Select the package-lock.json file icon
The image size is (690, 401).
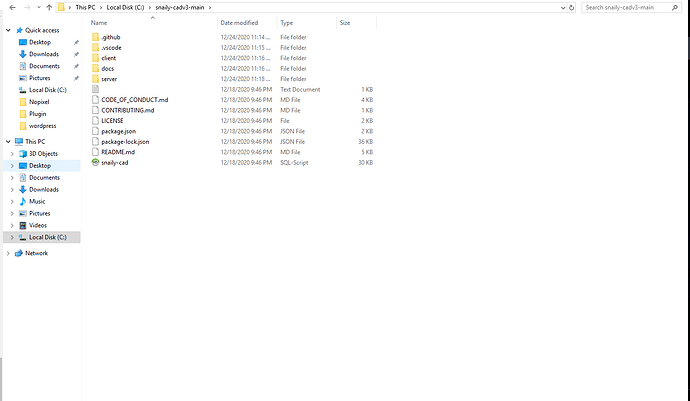(95, 142)
